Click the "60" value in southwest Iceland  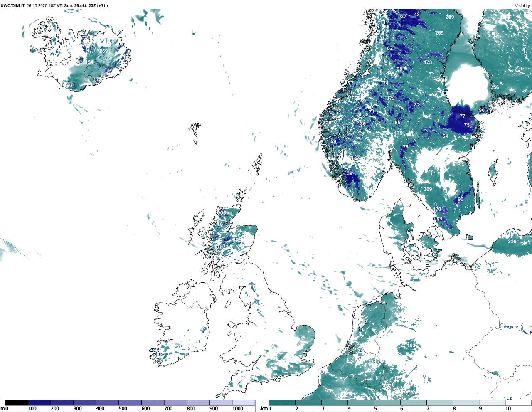69,86
